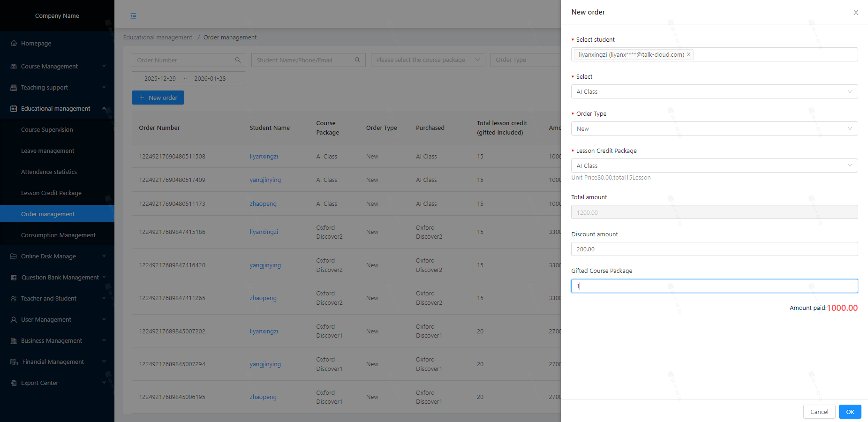Click the sidebar collapse hamburger icon

(134, 16)
